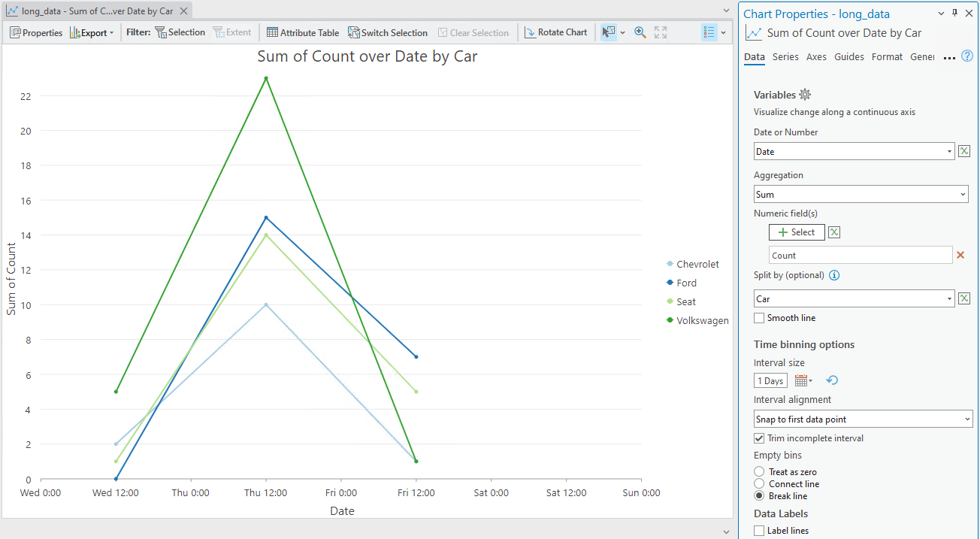Click the Volkswagen legend color marker
Viewport: 980px width, 539px height.
[x=670, y=320]
